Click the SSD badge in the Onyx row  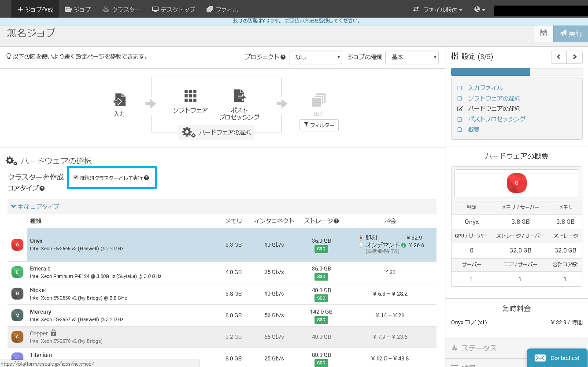click(321, 249)
